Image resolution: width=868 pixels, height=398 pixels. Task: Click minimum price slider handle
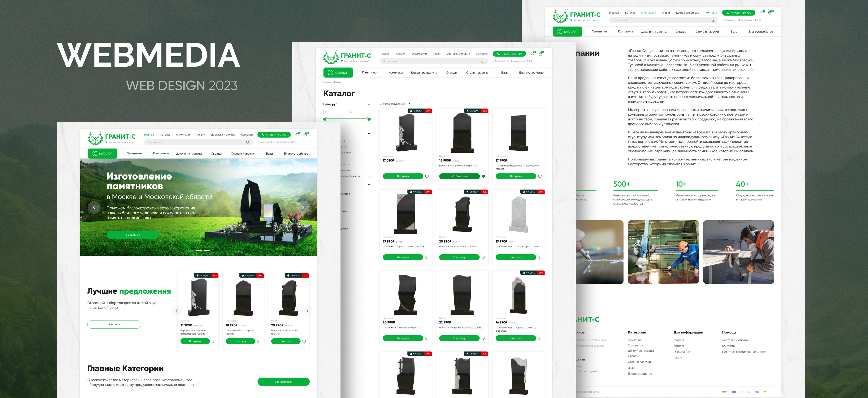click(x=325, y=119)
